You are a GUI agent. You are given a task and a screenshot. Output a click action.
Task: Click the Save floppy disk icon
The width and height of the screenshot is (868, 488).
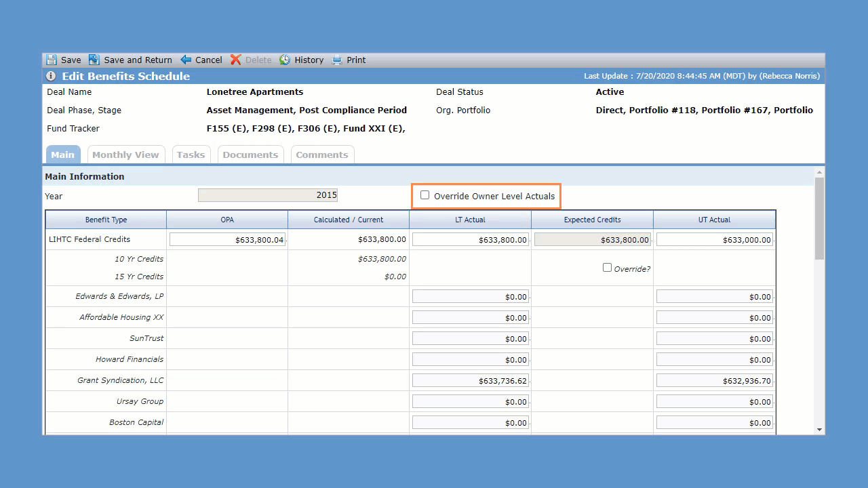click(x=52, y=60)
